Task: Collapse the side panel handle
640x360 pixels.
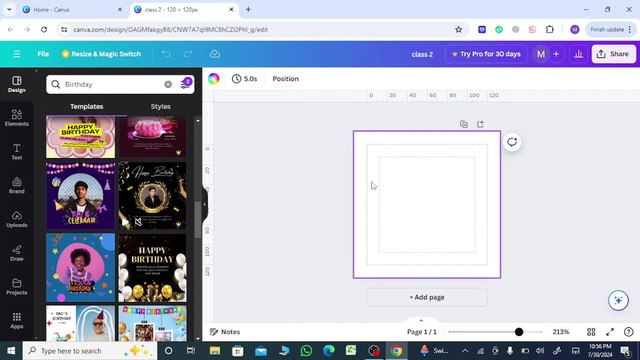Action: 204,204
